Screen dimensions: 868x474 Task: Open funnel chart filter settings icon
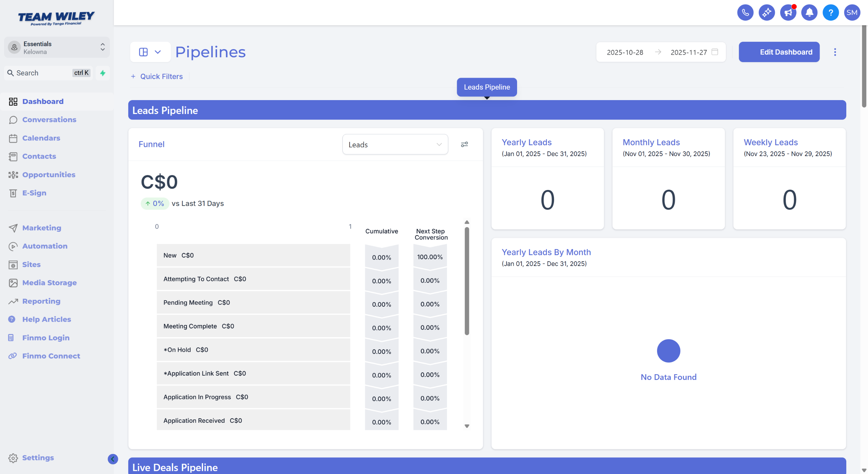point(464,145)
